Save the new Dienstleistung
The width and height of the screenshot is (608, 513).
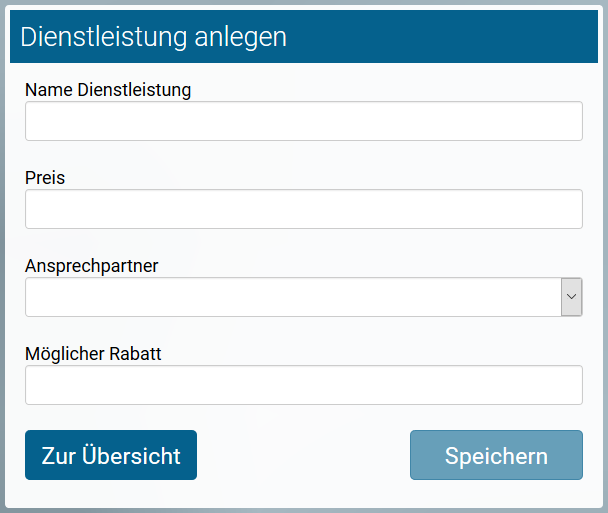(496, 455)
